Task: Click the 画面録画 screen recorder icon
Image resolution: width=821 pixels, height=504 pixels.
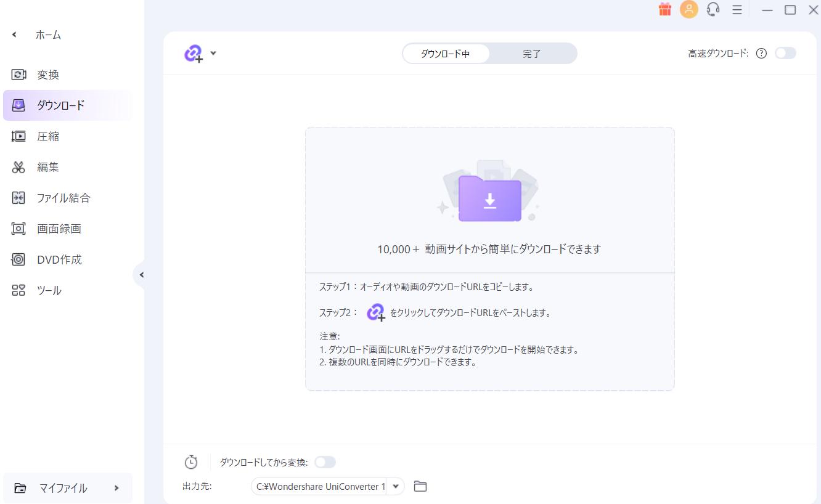Action: 18,229
